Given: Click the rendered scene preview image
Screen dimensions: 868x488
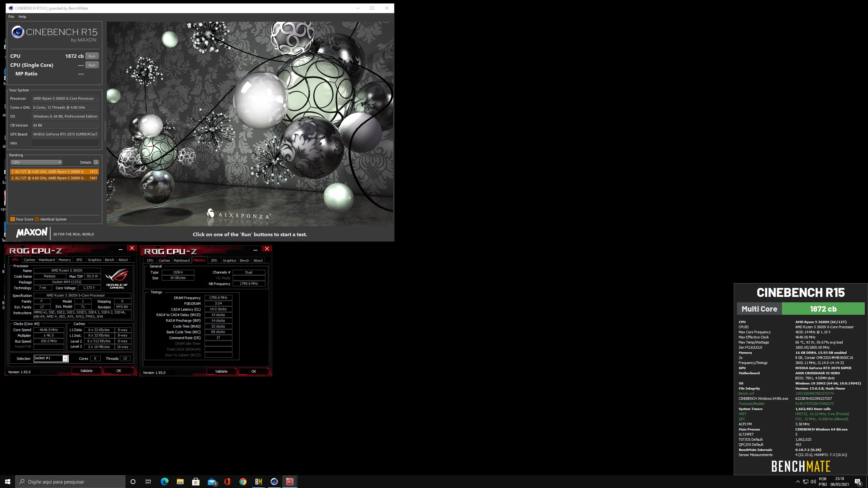Looking at the screenshot, I should coord(250,124).
